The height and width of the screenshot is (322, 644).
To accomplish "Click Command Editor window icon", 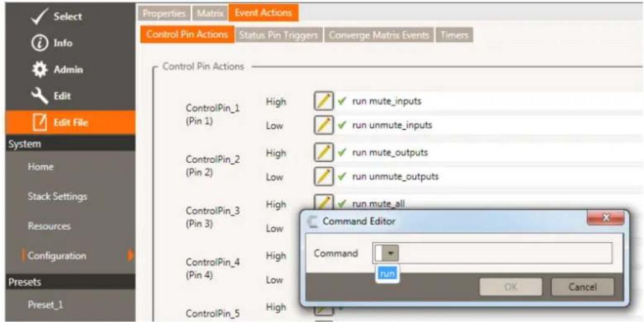I will pyautogui.click(x=313, y=222).
